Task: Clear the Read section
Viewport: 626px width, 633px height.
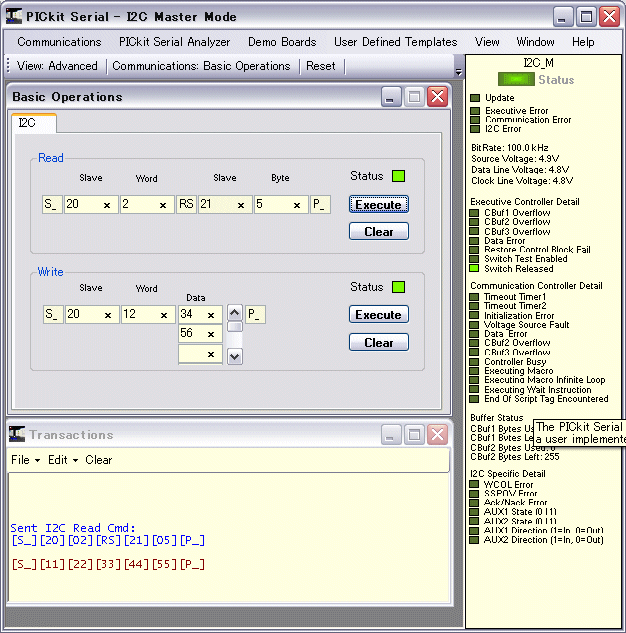Action: [379, 231]
